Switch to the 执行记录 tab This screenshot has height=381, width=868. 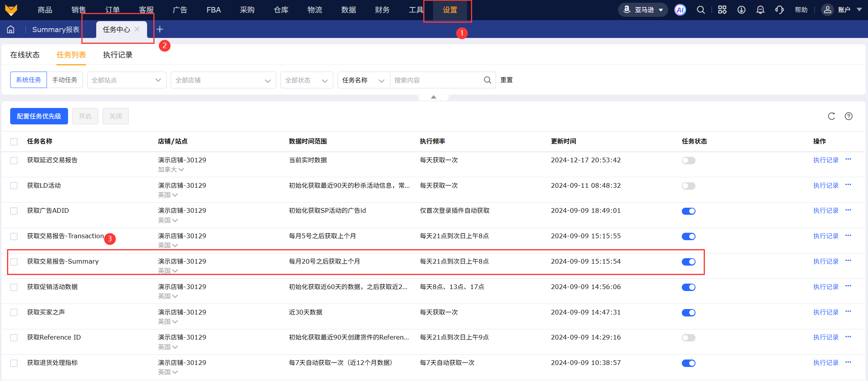pyautogui.click(x=117, y=55)
